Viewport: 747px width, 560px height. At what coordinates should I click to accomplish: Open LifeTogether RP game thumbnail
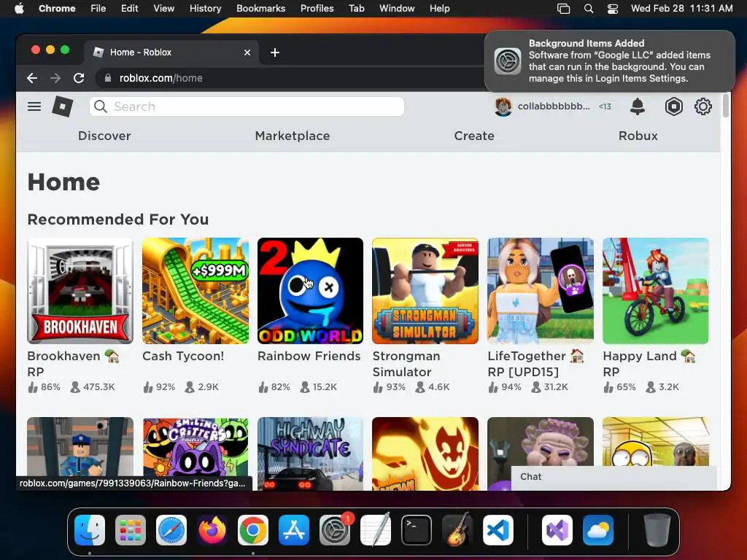click(541, 291)
